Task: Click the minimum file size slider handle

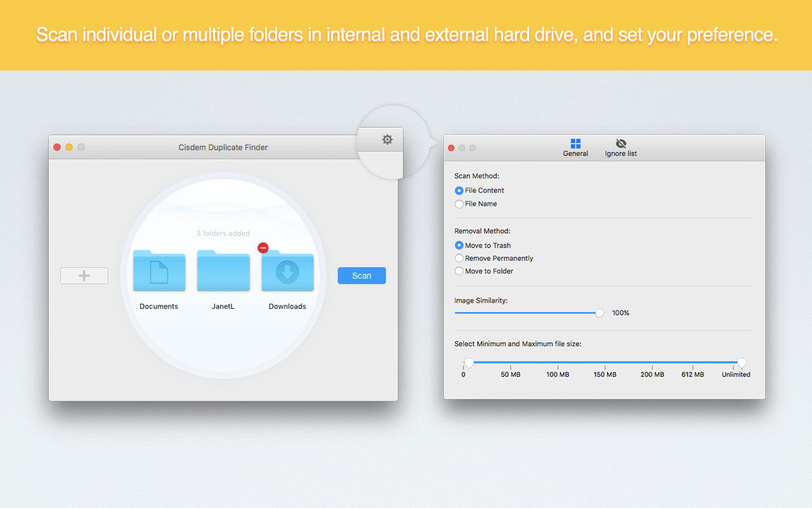Action: coord(469,363)
